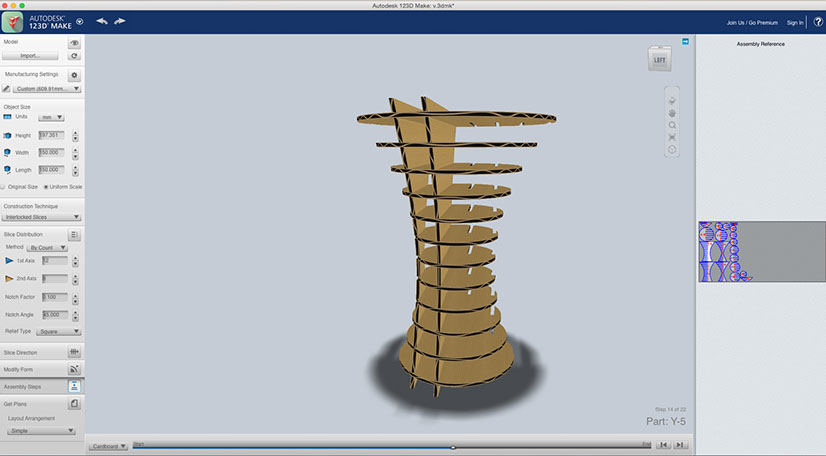Import a model file
Viewport: 826px width, 456px height.
[x=30, y=56]
